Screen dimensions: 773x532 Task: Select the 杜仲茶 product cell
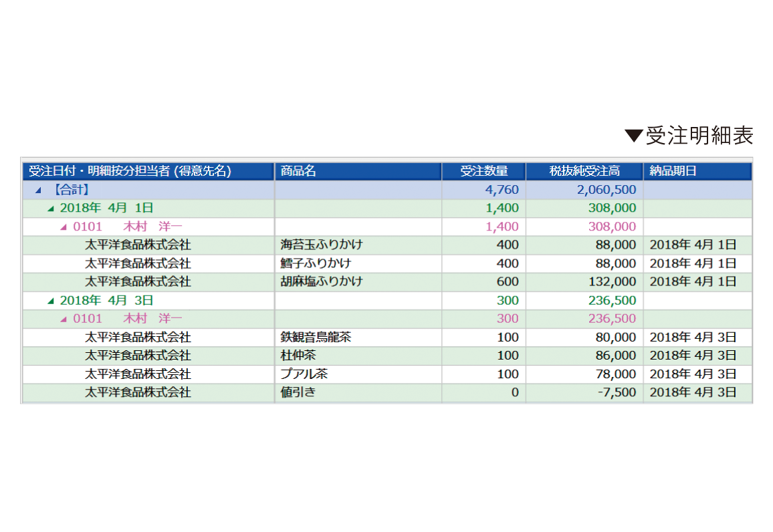pyautogui.click(x=358, y=356)
